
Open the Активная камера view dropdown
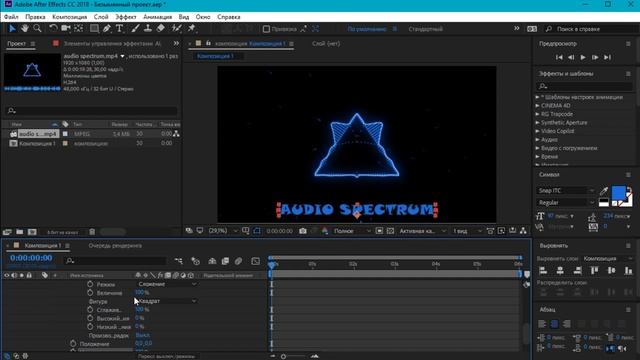[422, 231]
